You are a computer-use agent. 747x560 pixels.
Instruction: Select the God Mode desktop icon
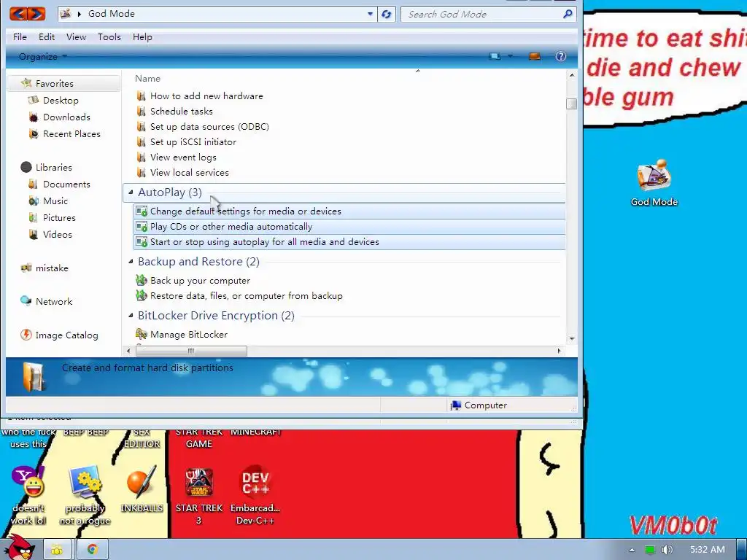(654, 183)
